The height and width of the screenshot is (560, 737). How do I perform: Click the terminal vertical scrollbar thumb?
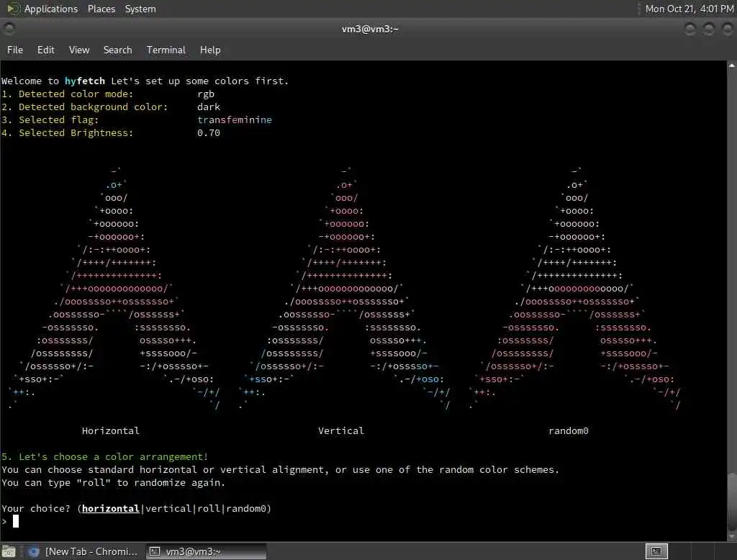[x=732, y=501]
